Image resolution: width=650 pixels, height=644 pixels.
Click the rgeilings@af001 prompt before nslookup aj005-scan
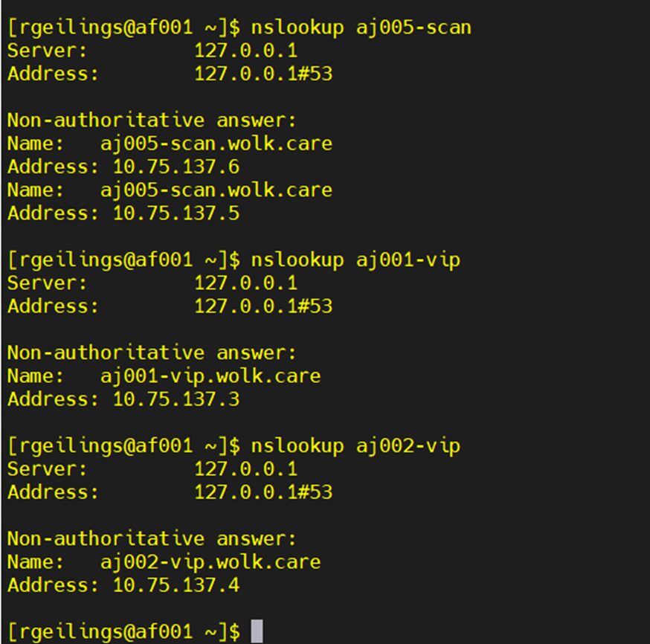(x=123, y=28)
